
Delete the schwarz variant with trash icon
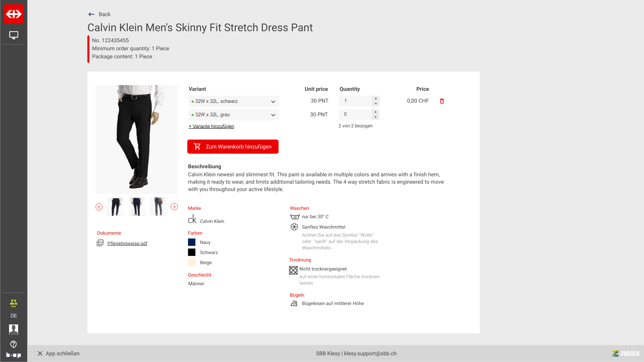[442, 101]
